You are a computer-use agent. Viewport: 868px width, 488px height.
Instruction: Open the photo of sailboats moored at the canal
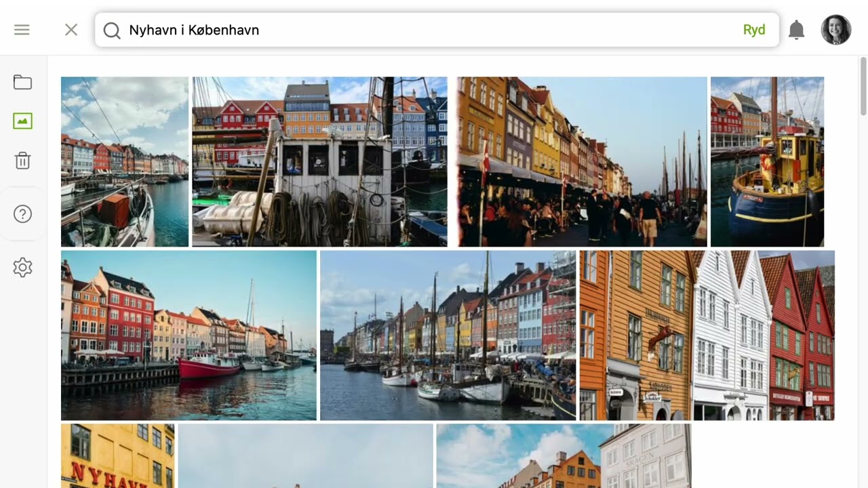click(x=448, y=335)
